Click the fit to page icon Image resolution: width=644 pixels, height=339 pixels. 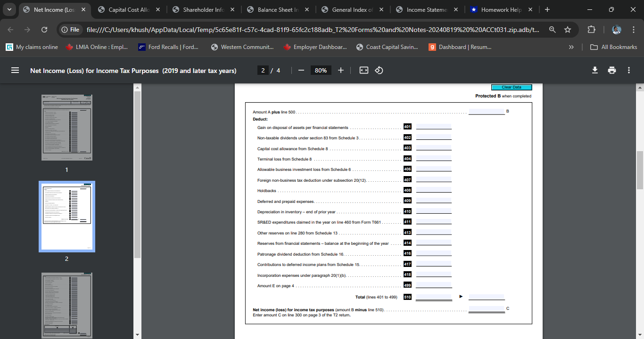click(x=363, y=70)
